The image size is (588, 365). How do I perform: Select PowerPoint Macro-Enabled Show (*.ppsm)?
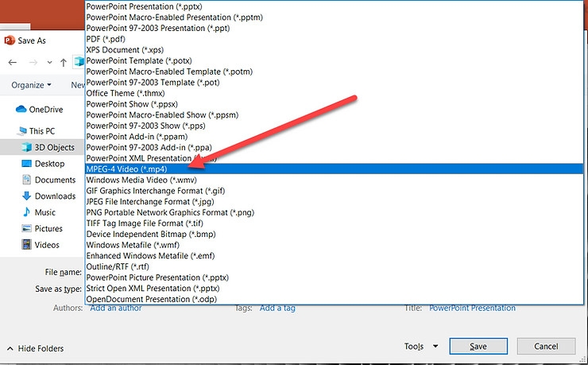334,115
